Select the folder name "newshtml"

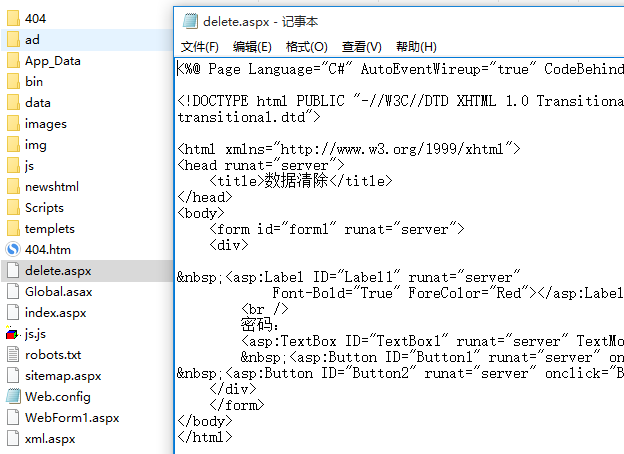(x=52, y=187)
